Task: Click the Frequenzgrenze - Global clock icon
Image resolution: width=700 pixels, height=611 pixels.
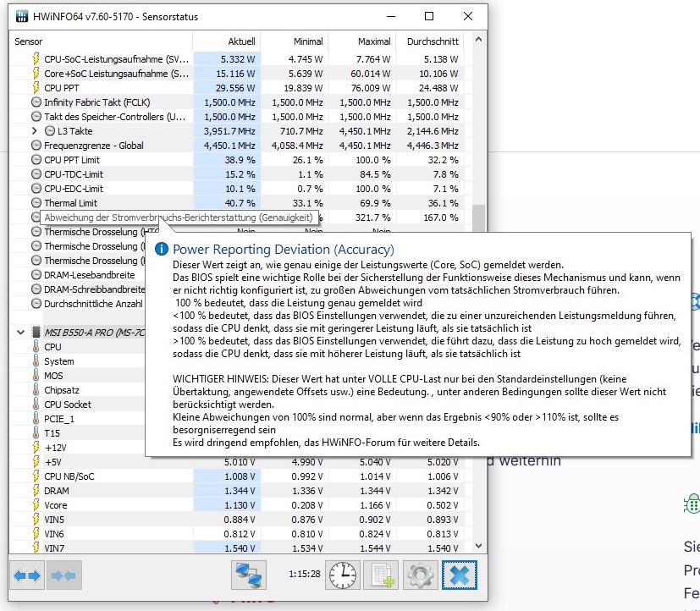Action: pyautogui.click(x=36, y=146)
